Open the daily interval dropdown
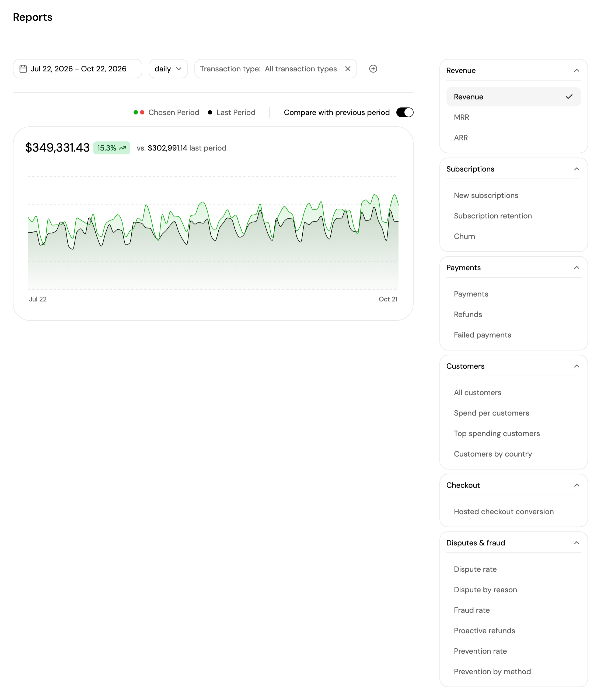Image resolution: width=601 pixels, height=700 pixels. tap(168, 69)
